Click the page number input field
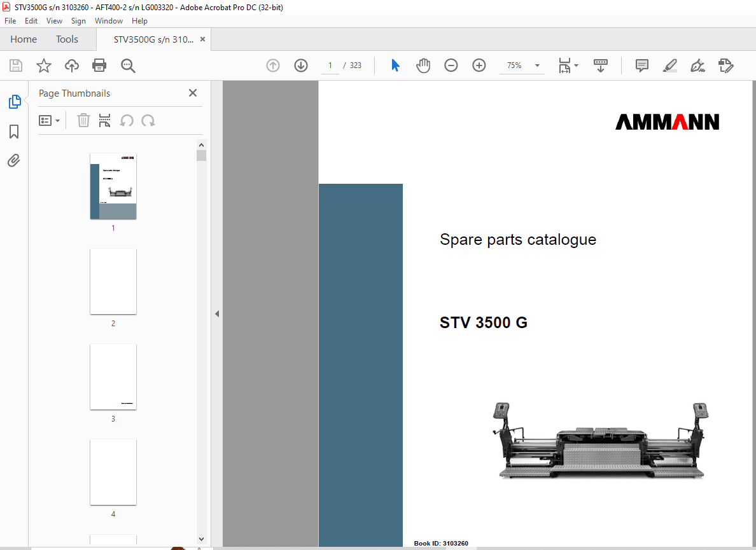Screen dimensions: 756x550 tap(330, 65)
